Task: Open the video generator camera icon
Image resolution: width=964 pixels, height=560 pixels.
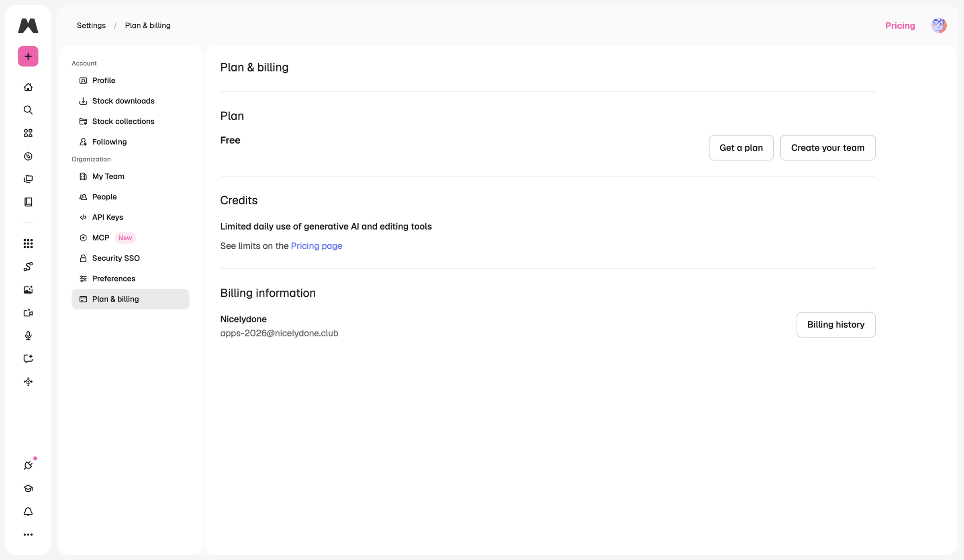Action: (x=28, y=313)
